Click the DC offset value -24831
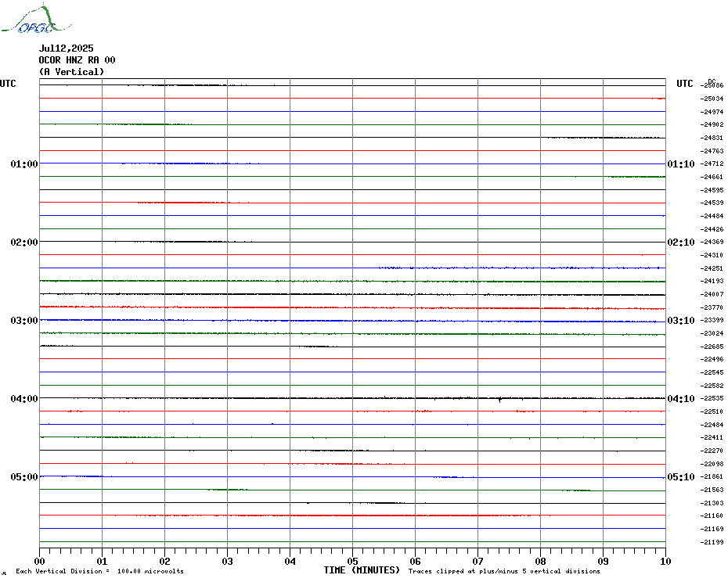The height and width of the screenshot is (582, 728). [712, 138]
